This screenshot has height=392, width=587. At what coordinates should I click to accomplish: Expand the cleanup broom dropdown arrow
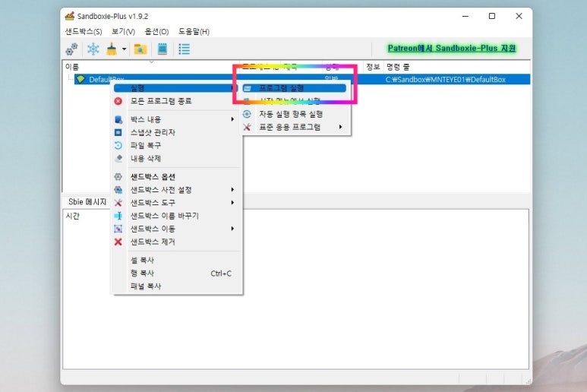pyautogui.click(x=124, y=49)
